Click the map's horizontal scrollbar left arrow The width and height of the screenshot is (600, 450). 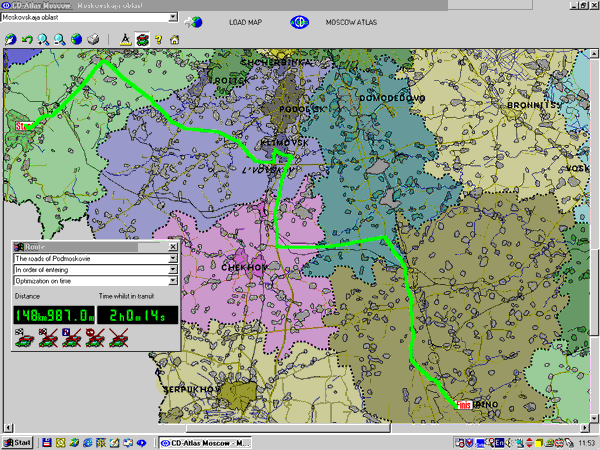tap(8, 427)
